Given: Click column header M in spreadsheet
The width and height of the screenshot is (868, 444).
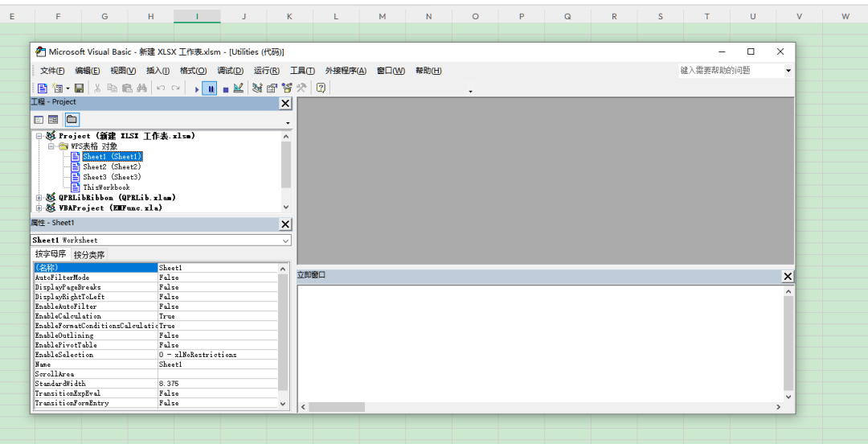Looking at the screenshot, I should (382, 17).
